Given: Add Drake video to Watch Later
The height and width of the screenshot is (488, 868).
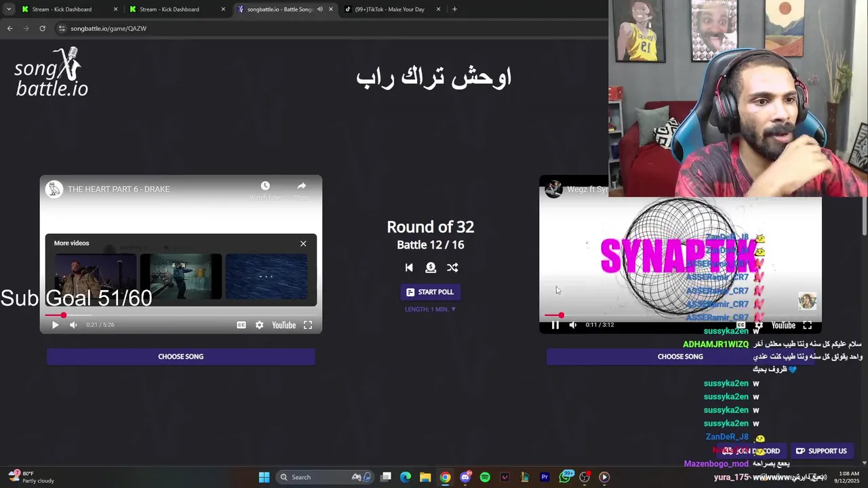Looking at the screenshot, I should [265, 190].
